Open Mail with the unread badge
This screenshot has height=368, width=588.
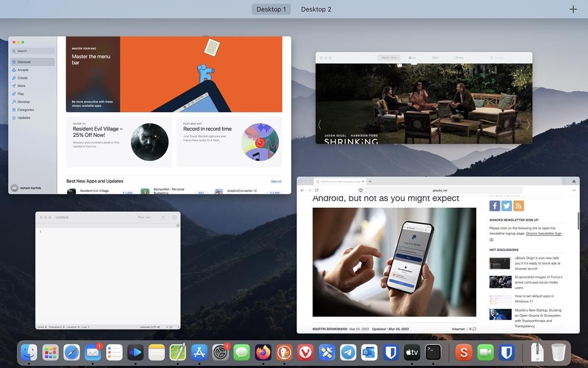pos(93,352)
